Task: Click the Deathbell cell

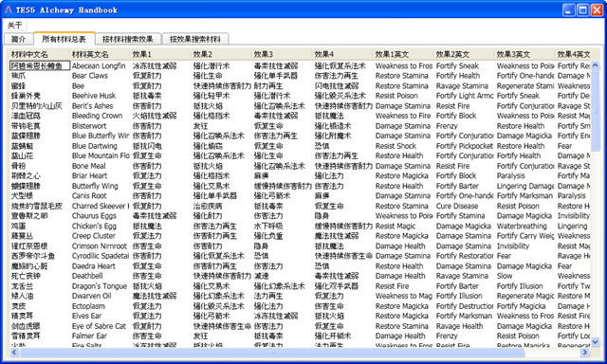Action: click(x=87, y=276)
